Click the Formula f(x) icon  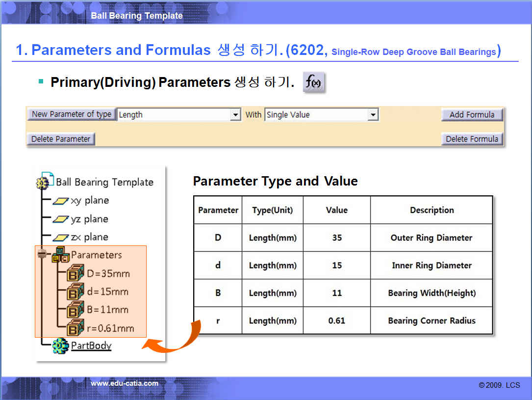click(314, 82)
